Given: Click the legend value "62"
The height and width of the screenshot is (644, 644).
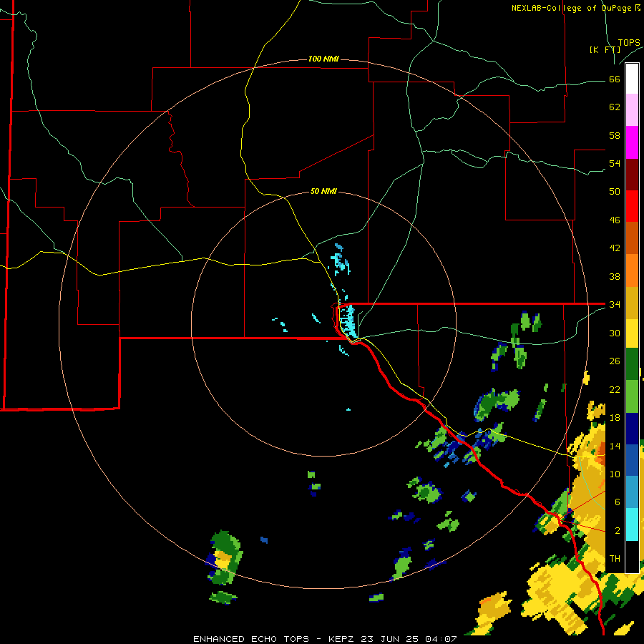Looking at the screenshot, I should (x=615, y=107).
